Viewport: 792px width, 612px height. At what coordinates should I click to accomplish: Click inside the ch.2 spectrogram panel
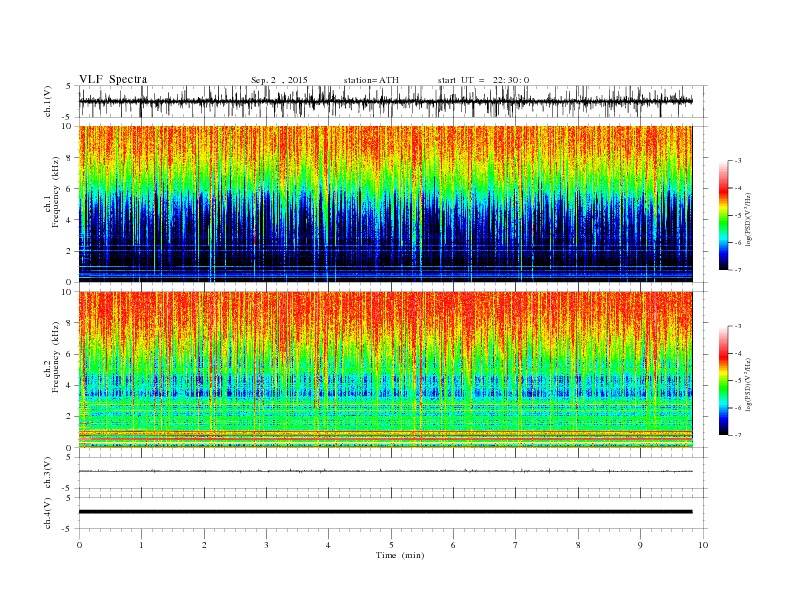coord(385,369)
